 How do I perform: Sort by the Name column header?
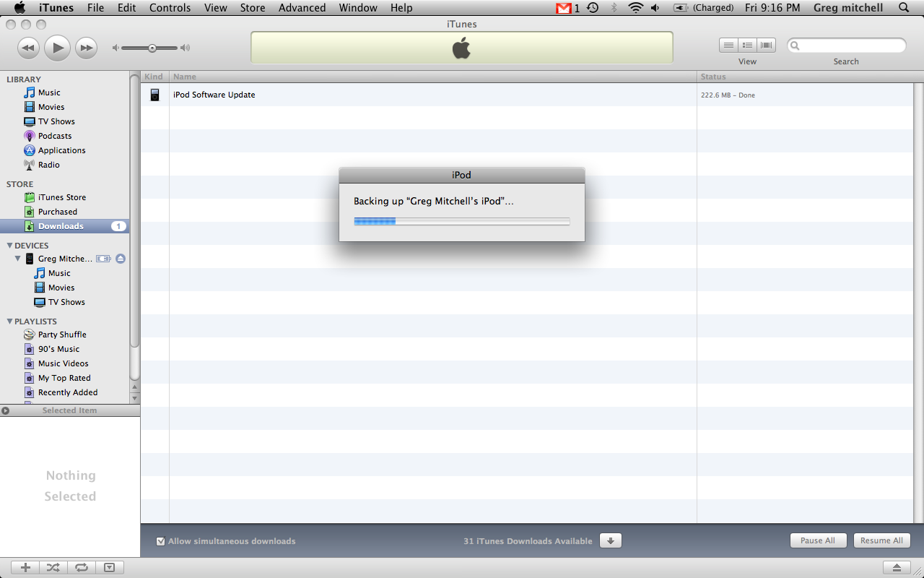point(433,77)
